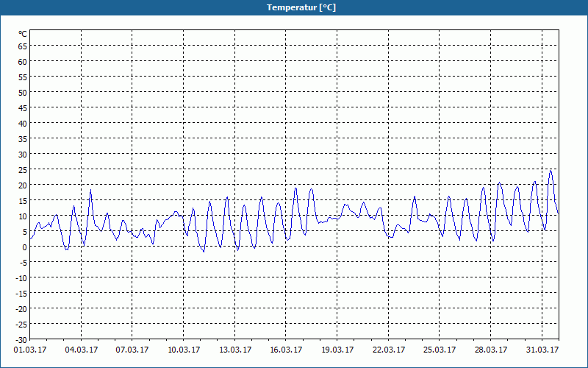Click the 55 y-axis label
This screenshot has width=588, height=368.
point(23,77)
